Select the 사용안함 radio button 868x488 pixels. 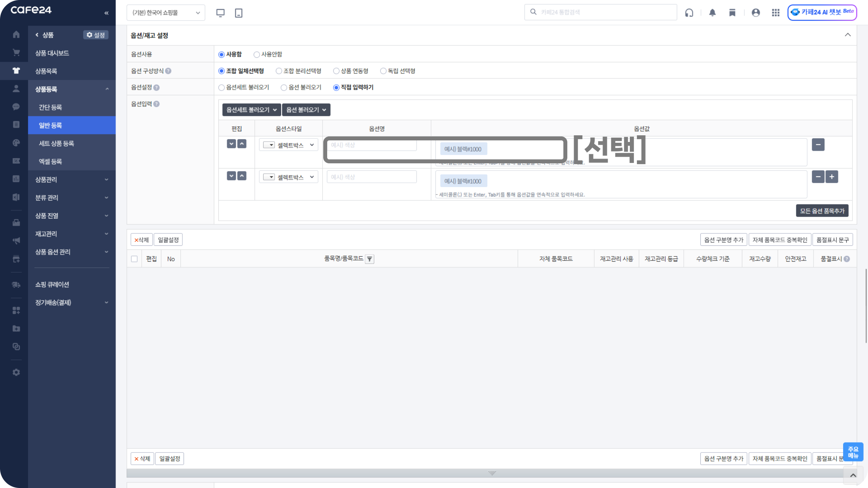[257, 55]
